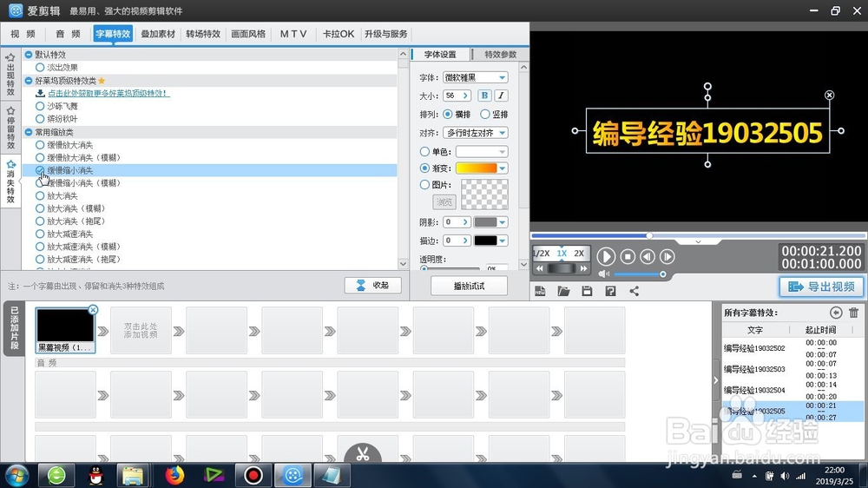Screen dimensions: 868x488
Task: Click the red record app in taskbar
Action: [x=253, y=475]
